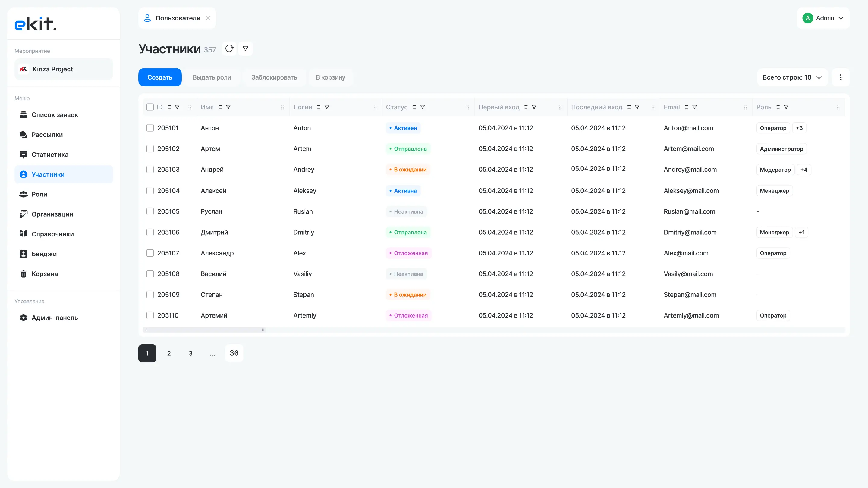This screenshot has width=868, height=488.
Task: Open the Kinza Project event selector
Action: pos(64,69)
